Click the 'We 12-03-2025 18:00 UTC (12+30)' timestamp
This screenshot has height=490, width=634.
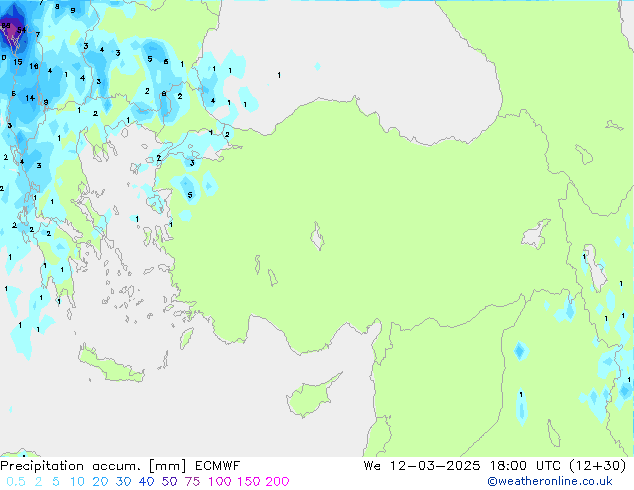point(495,466)
